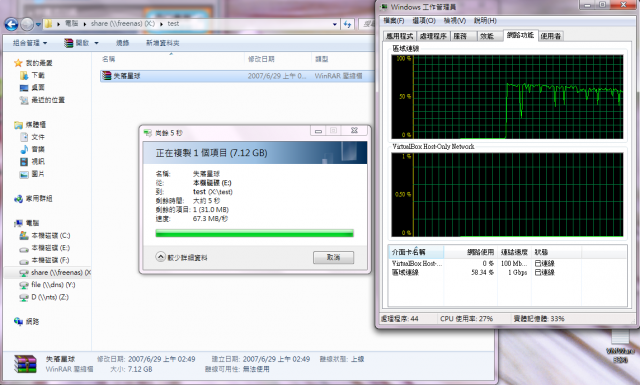Open the 檔案(F) menu in Task Manager
640x385 pixels.
point(394,20)
